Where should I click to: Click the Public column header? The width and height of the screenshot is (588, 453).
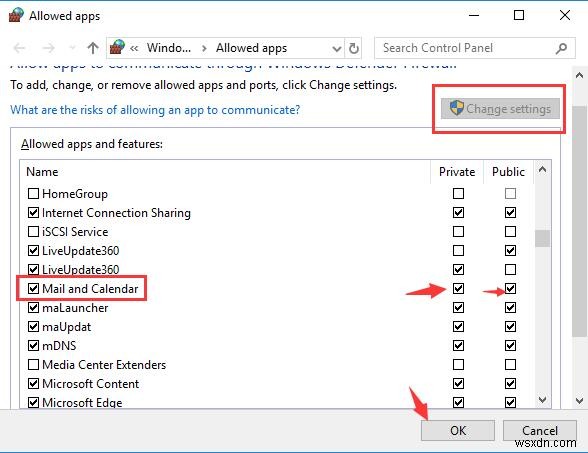[508, 172]
